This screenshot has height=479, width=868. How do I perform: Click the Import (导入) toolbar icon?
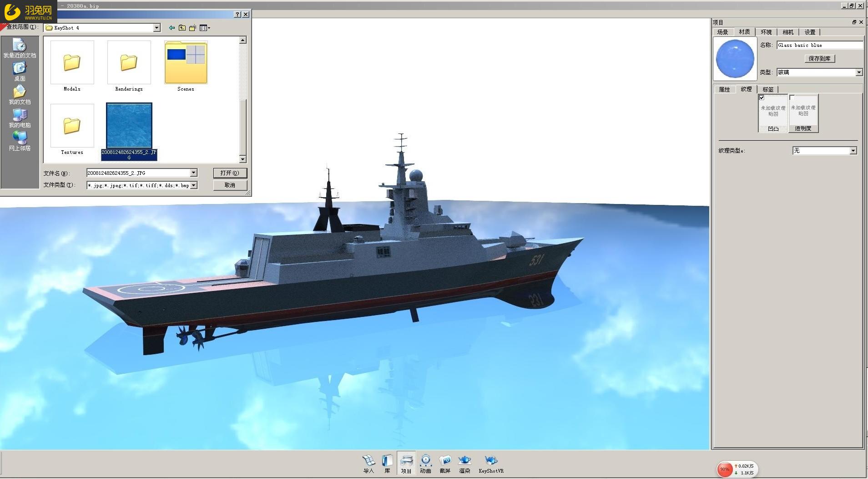(x=368, y=461)
